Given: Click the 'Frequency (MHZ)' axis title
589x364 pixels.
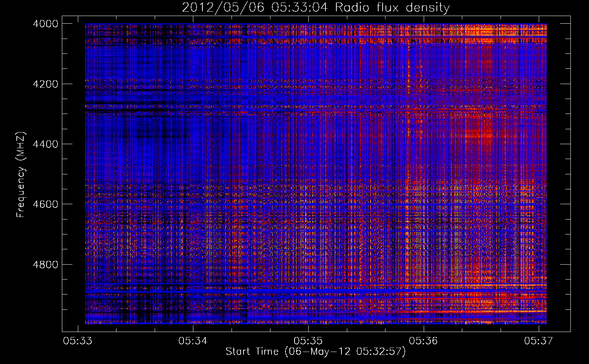Looking at the screenshot, I should pyautogui.click(x=21, y=175).
